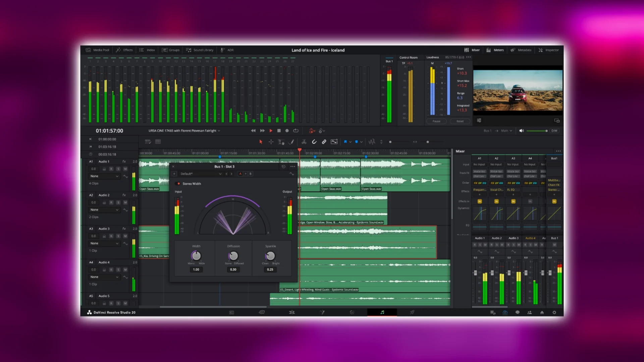Select the pencil automation tool
Screen dimensions: 644x362
291,142
